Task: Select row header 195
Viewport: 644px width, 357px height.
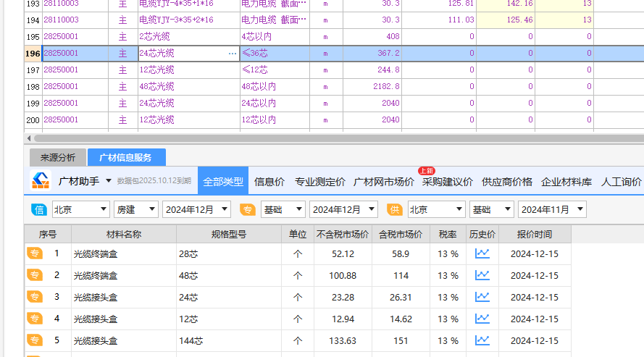Action: pos(33,36)
